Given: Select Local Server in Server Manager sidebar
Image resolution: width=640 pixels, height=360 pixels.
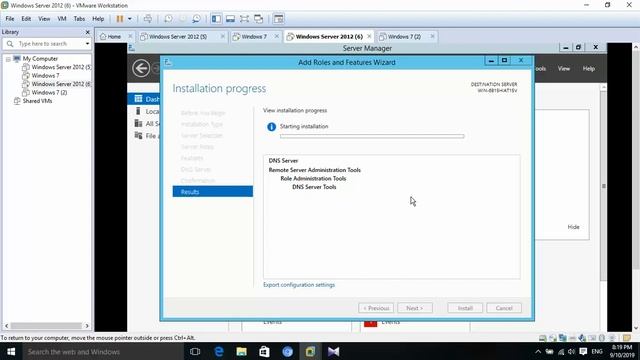Looking at the screenshot, I should point(147,111).
